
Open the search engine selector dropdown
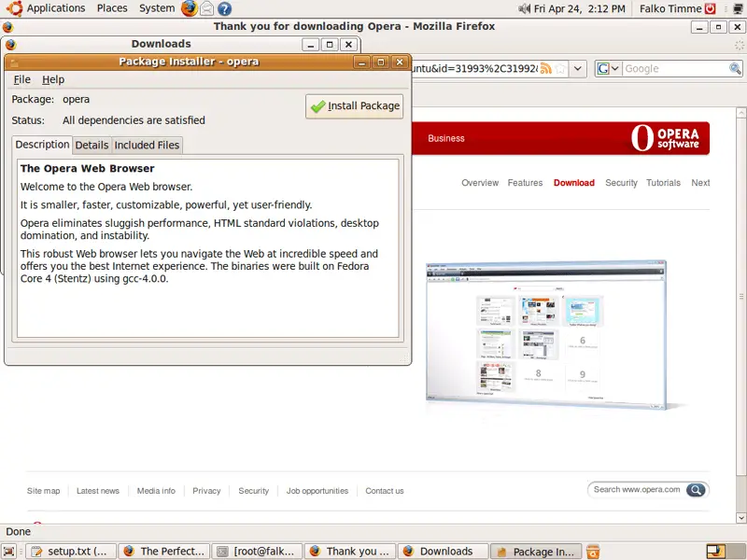coord(608,68)
